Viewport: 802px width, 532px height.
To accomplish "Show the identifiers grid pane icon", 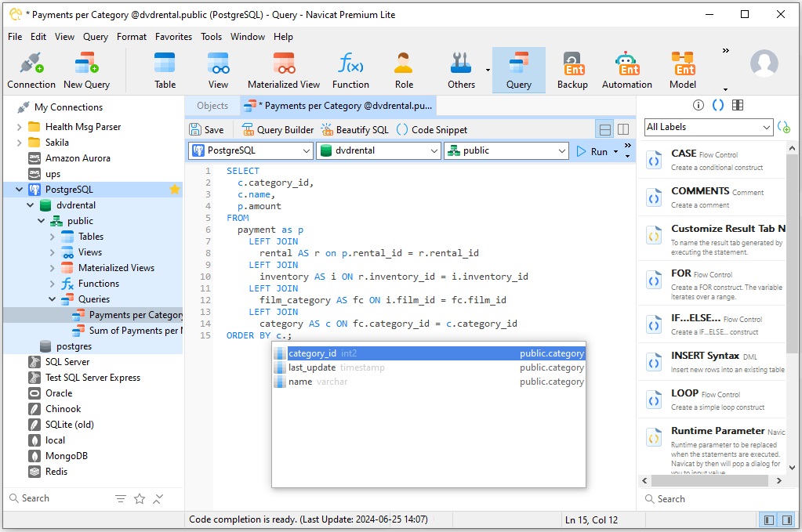I will [x=738, y=105].
